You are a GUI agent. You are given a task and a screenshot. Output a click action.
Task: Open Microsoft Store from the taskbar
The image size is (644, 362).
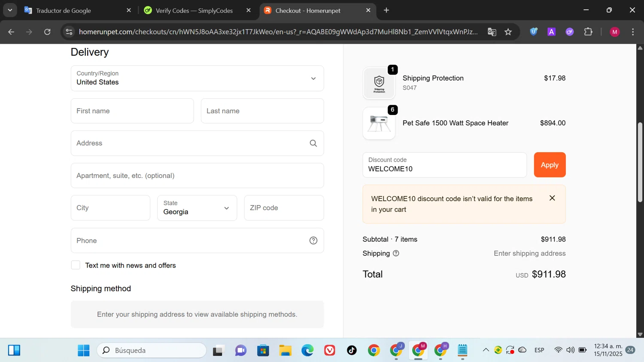[263, 350]
